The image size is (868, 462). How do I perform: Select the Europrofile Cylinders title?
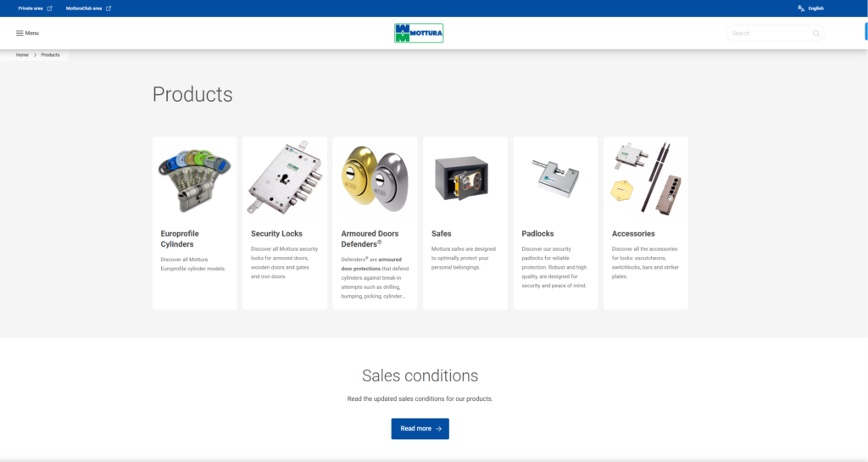point(180,239)
